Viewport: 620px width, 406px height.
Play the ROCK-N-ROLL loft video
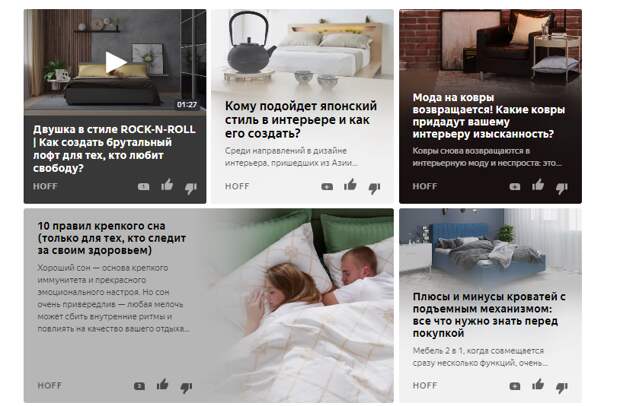coord(115,62)
